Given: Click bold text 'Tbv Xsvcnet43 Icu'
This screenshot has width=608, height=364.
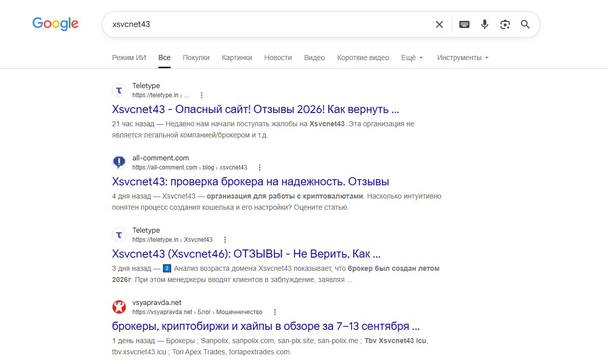Looking at the screenshot, I should 395,341.
